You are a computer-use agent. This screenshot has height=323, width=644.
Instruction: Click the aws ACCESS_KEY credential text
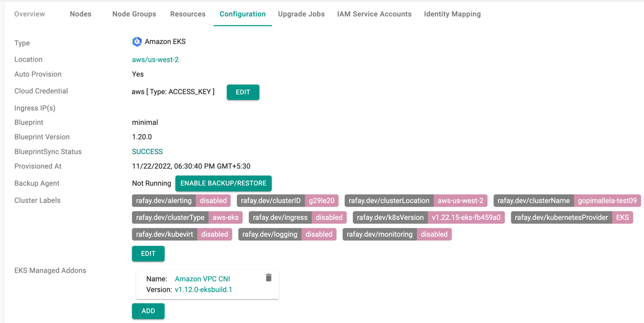tap(173, 92)
